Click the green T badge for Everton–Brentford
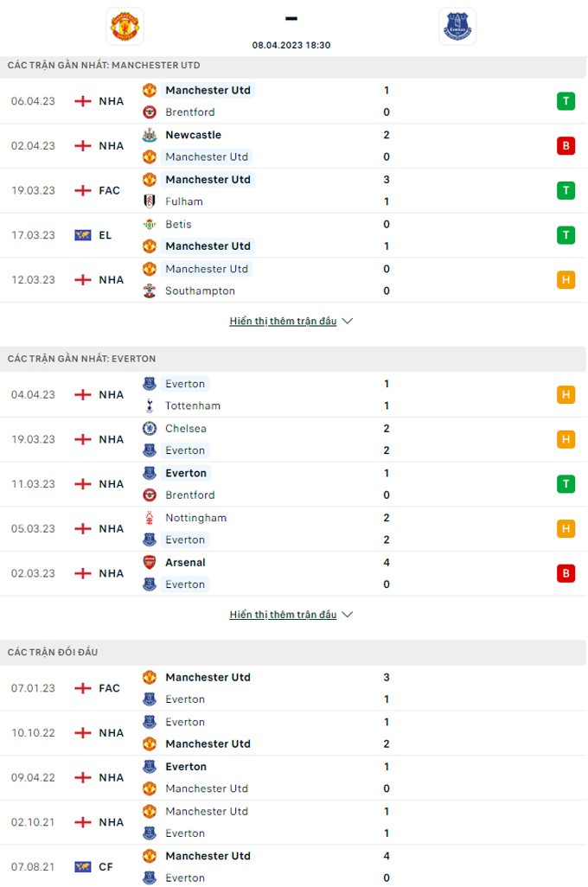Viewport: 588px width, 887px height. click(x=566, y=484)
